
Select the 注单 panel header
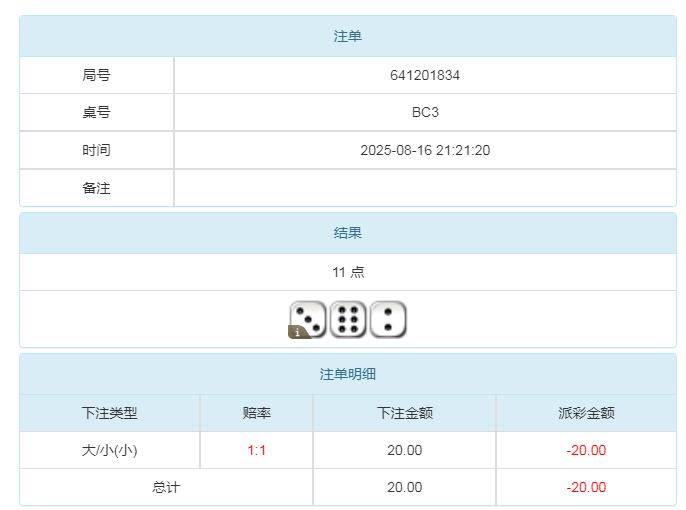click(348, 36)
